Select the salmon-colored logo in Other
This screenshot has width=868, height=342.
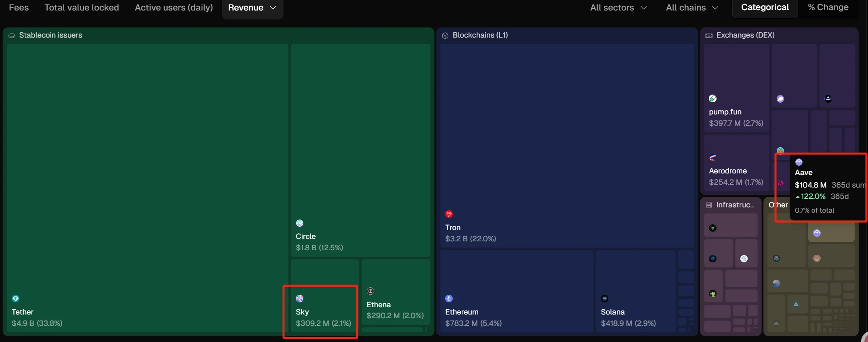pyautogui.click(x=817, y=259)
